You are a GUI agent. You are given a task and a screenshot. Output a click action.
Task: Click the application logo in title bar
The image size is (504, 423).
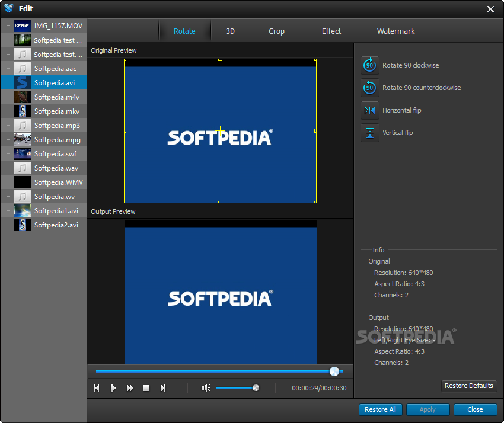click(9, 8)
